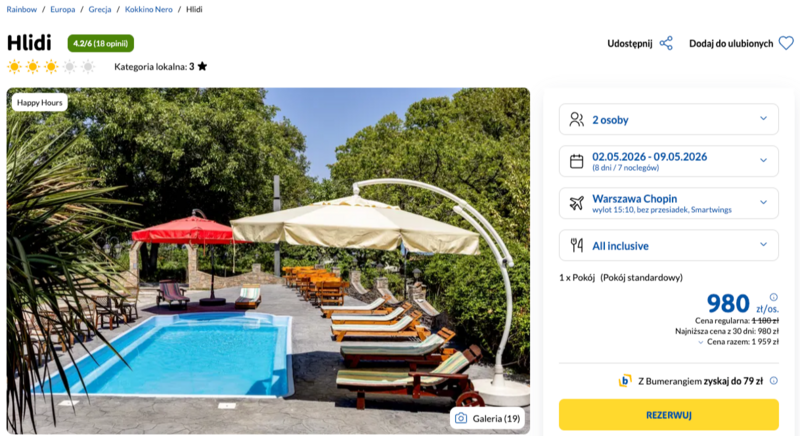
Task: Click the camera icon in Galeria button
Action: (461, 418)
